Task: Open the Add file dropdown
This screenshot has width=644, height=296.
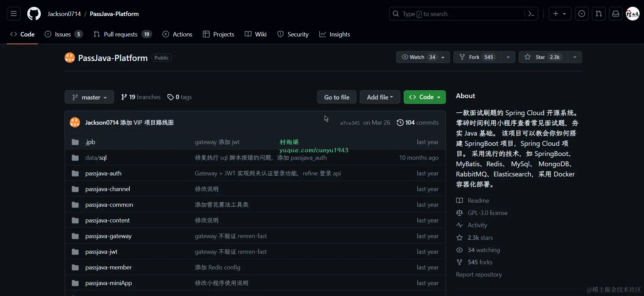Action: click(x=380, y=97)
